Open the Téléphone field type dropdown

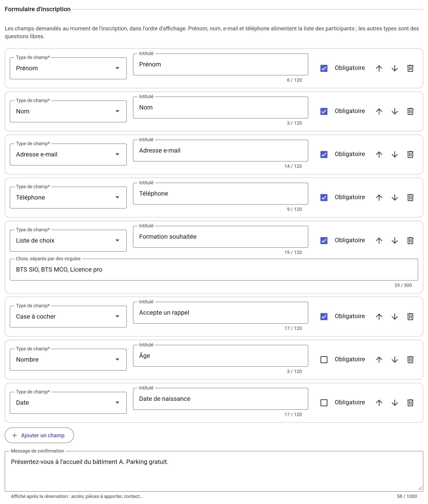pyautogui.click(x=68, y=198)
